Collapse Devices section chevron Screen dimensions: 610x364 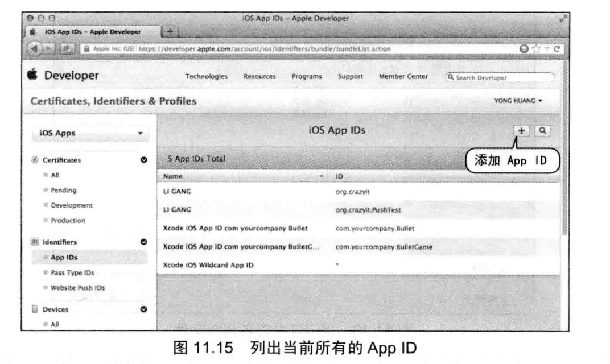143,309
